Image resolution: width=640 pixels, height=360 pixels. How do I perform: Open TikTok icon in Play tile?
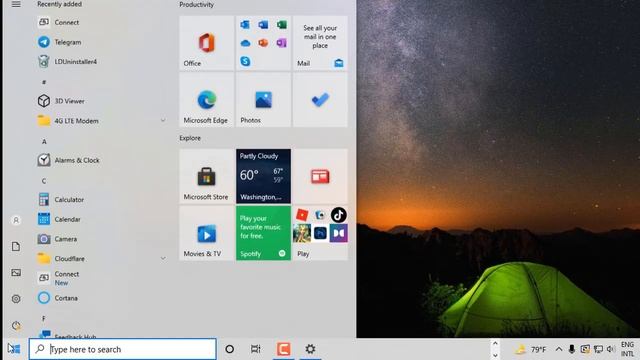click(x=339, y=215)
